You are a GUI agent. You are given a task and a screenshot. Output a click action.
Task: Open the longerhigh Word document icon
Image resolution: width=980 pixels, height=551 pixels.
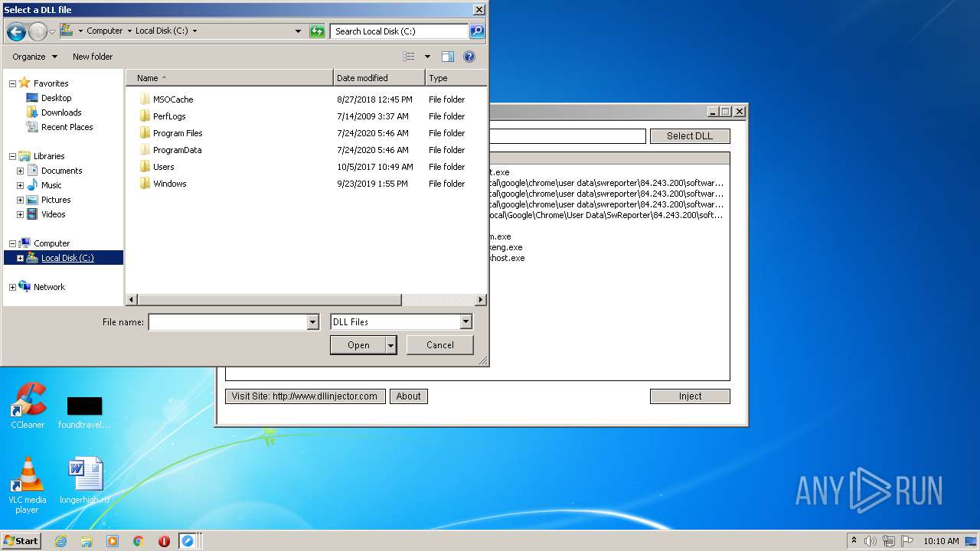(x=84, y=481)
